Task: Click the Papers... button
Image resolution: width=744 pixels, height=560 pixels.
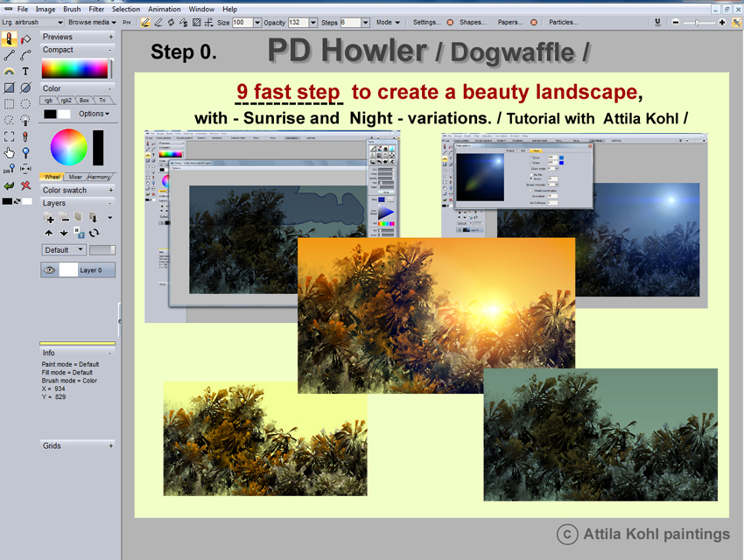Action: pos(510,23)
